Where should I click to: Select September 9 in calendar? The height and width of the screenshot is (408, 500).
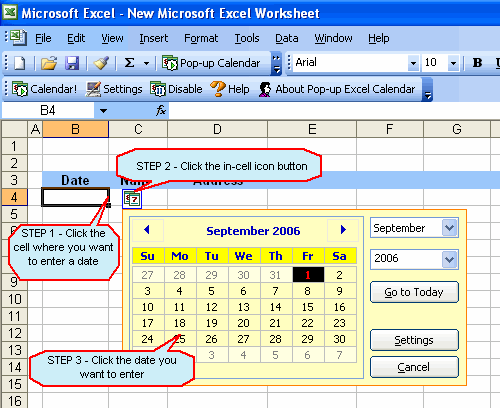pos(339,291)
